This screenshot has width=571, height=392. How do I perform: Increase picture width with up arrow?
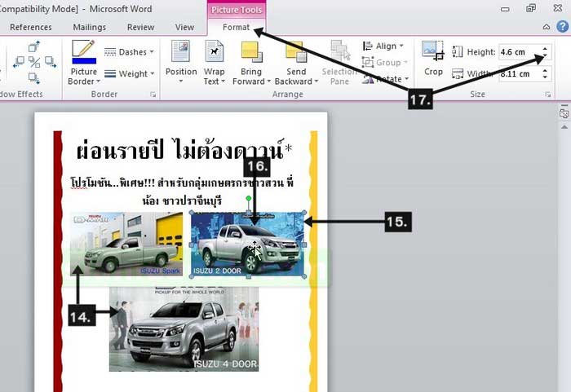545,71
